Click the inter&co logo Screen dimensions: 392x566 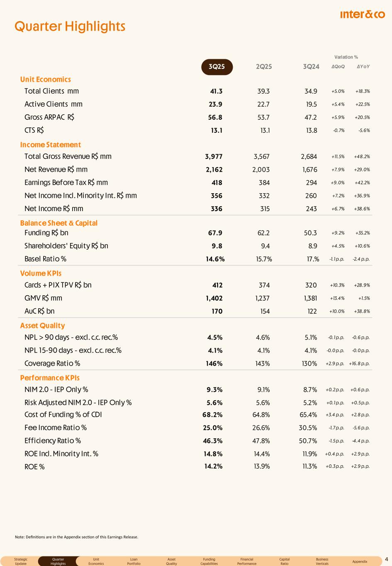click(362, 15)
